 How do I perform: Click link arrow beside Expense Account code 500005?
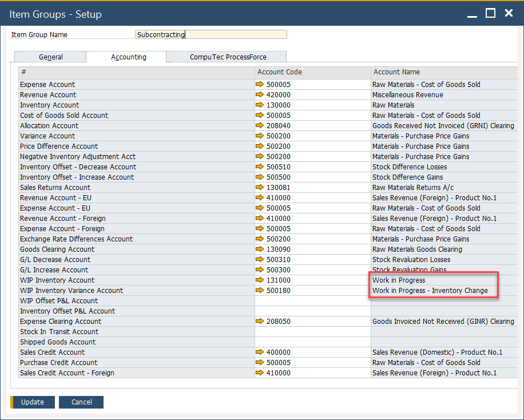point(260,85)
